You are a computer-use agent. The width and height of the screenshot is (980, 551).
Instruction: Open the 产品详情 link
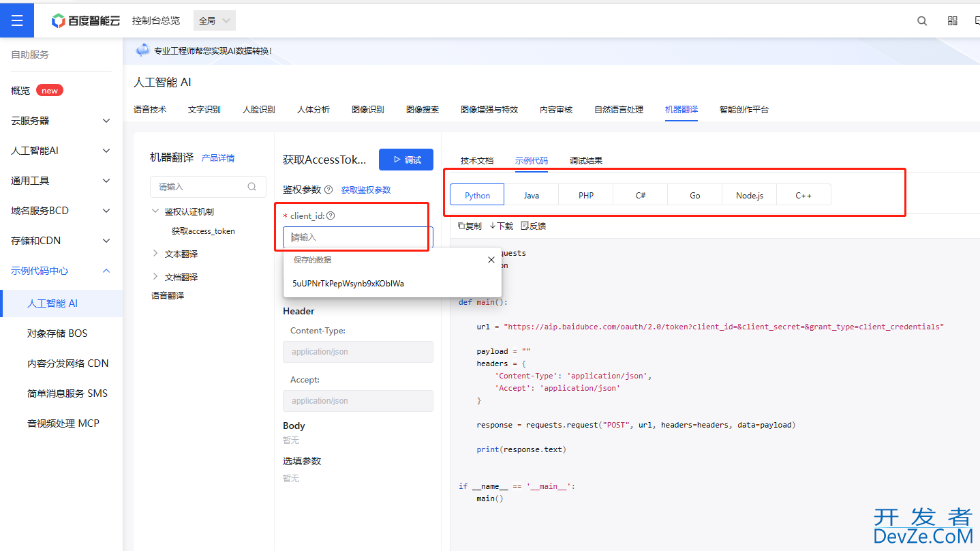pyautogui.click(x=218, y=158)
